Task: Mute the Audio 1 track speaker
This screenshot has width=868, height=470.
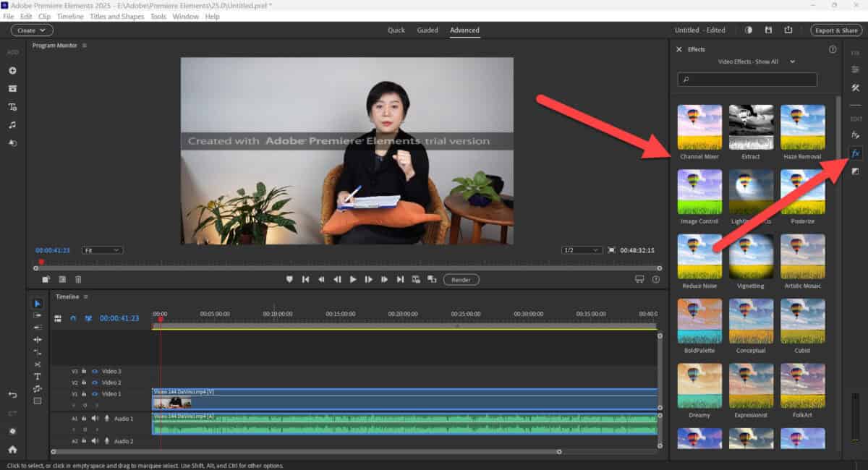Action: point(95,418)
